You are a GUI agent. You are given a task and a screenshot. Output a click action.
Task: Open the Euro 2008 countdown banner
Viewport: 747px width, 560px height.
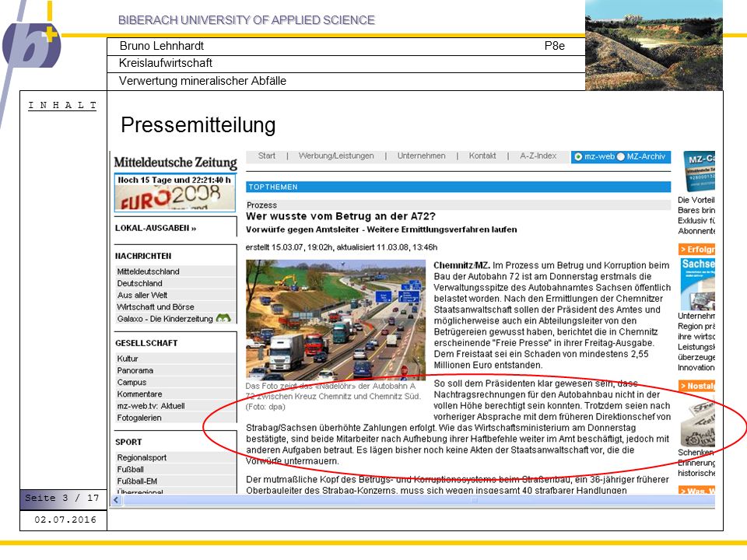point(175,192)
